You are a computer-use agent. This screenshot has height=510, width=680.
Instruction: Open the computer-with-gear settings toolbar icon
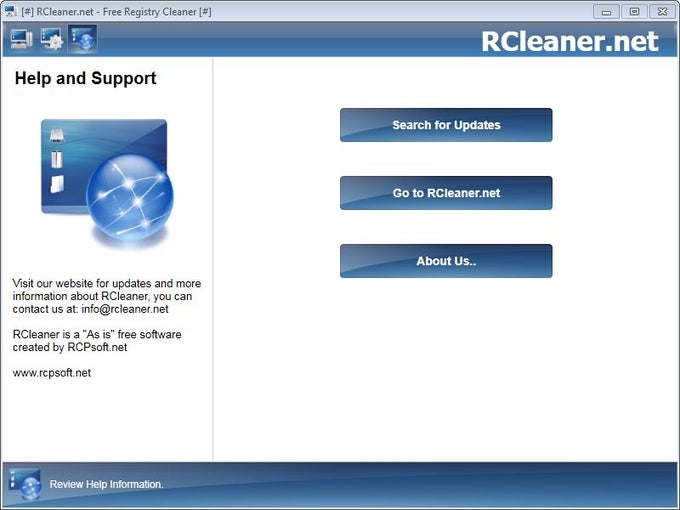point(52,40)
